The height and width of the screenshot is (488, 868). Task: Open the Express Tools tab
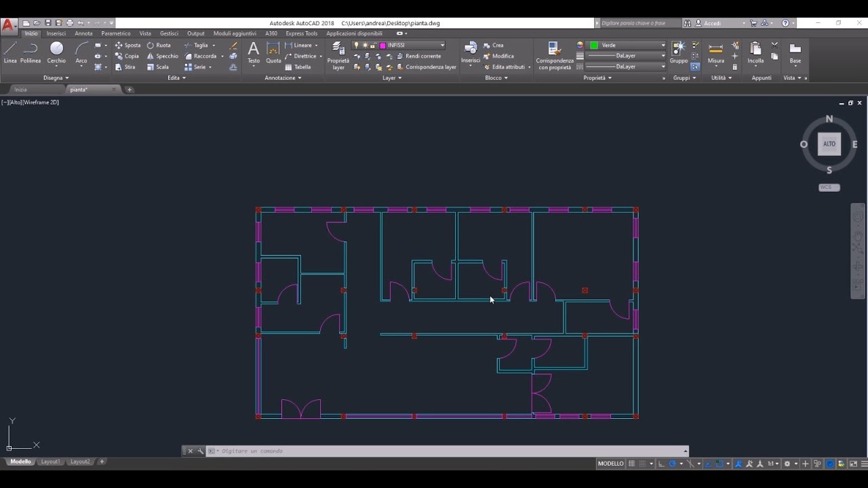coord(302,33)
